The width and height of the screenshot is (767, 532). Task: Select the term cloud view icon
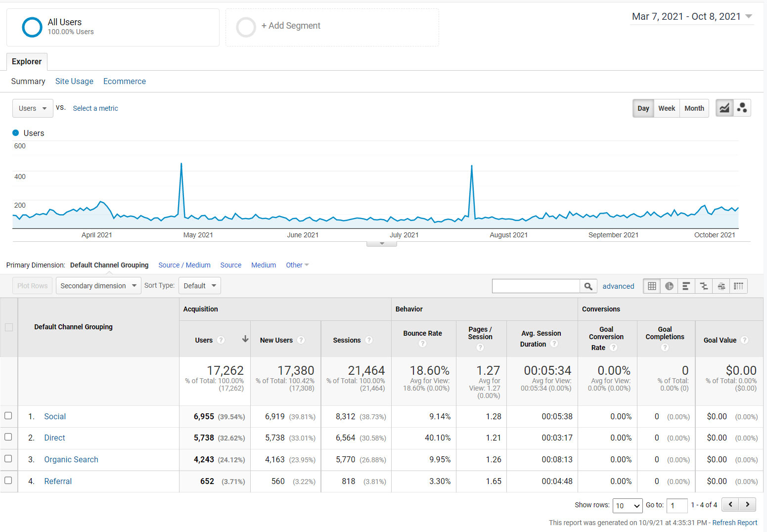[x=722, y=286]
